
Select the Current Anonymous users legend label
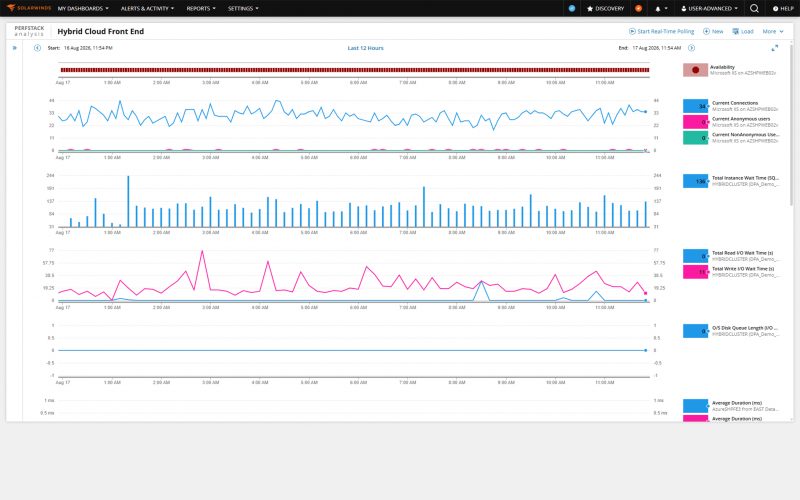[741, 119]
